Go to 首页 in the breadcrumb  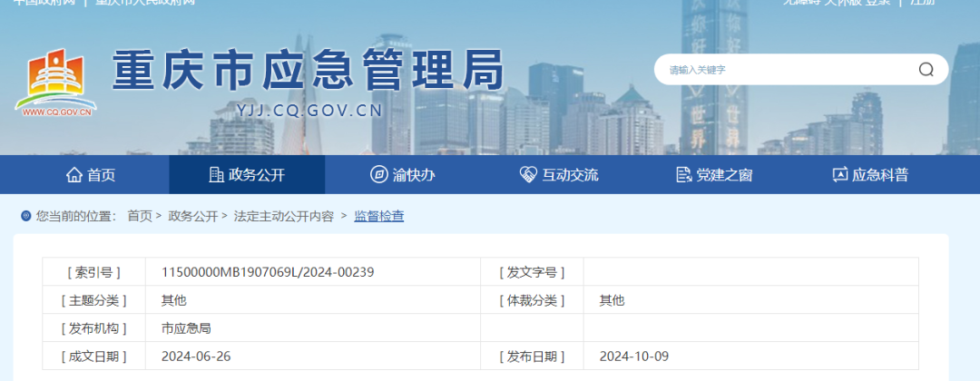click(140, 216)
